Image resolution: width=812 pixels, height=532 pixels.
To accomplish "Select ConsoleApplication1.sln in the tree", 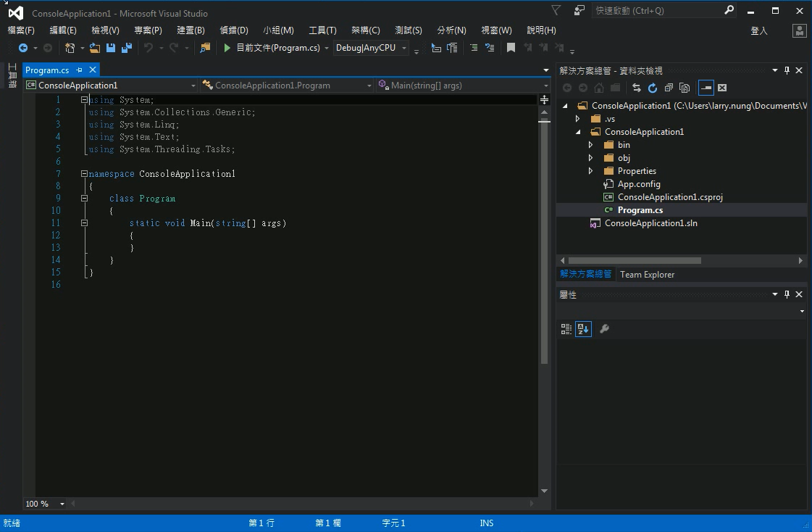I will tap(651, 223).
